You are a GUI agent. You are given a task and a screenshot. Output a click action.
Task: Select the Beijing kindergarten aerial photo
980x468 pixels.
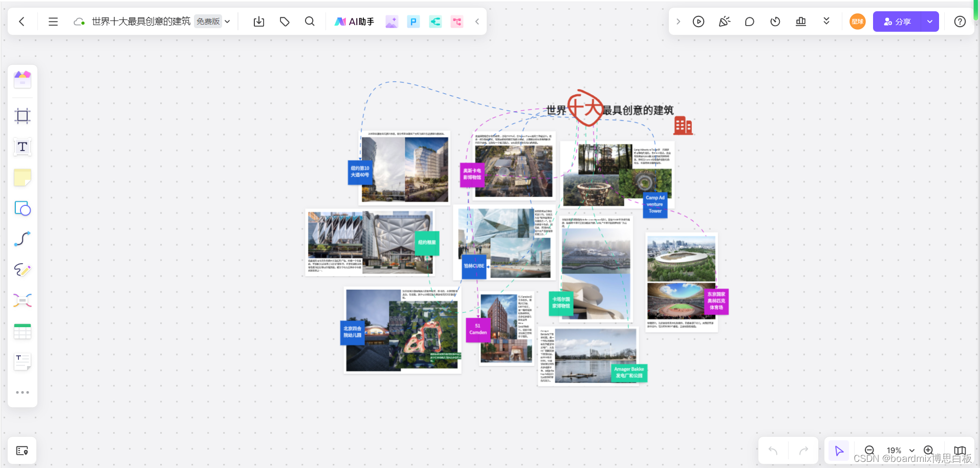click(423, 335)
